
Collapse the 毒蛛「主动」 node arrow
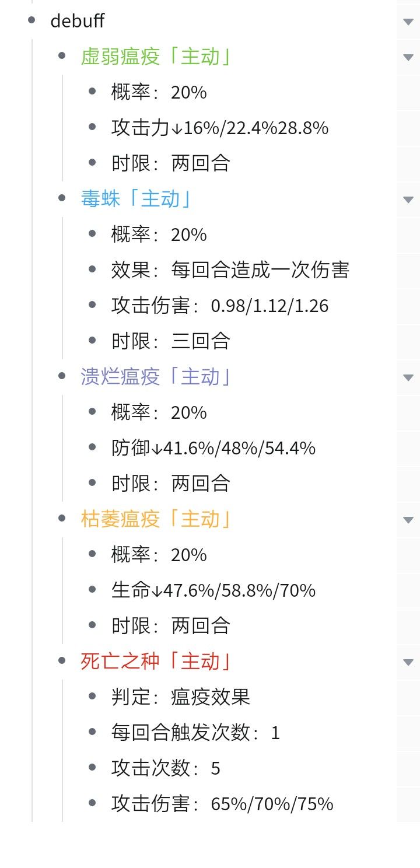[x=408, y=199]
